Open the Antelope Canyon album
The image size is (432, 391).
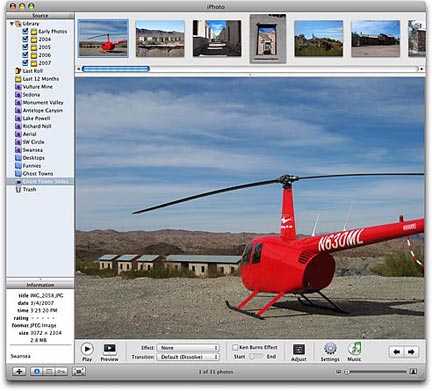(x=43, y=110)
